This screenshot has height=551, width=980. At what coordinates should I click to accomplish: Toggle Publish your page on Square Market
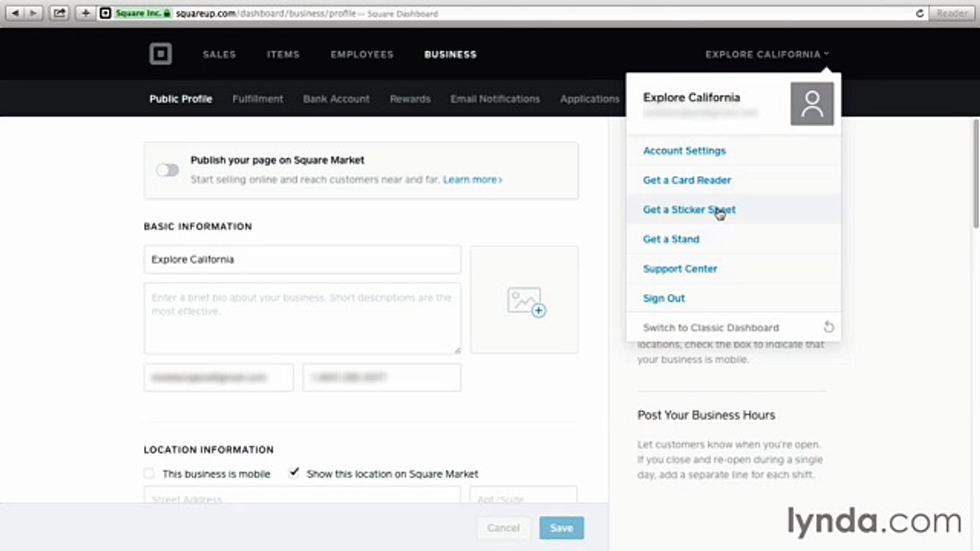click(168, 170)
